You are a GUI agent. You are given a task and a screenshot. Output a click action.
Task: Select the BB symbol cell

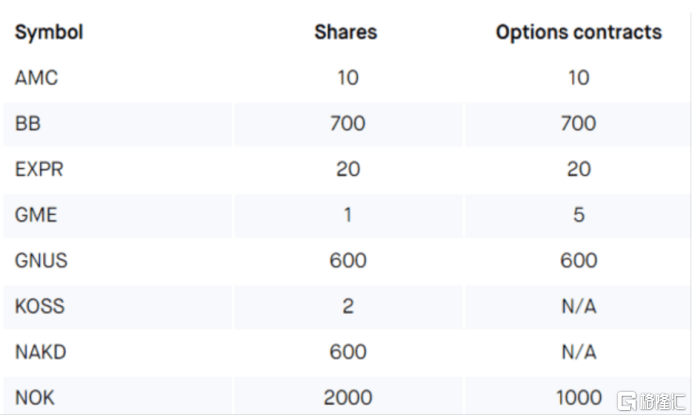pyautogui.click(x=26, y=124)
